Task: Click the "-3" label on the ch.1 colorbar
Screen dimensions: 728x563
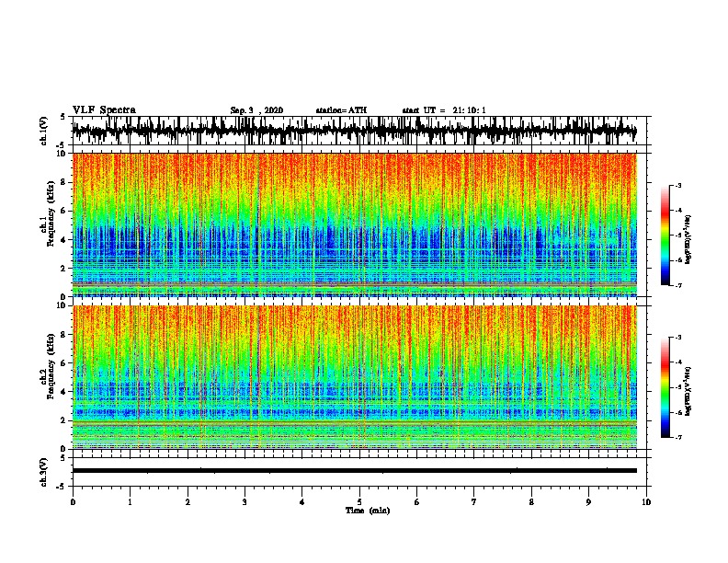Action: click(678, 186)
